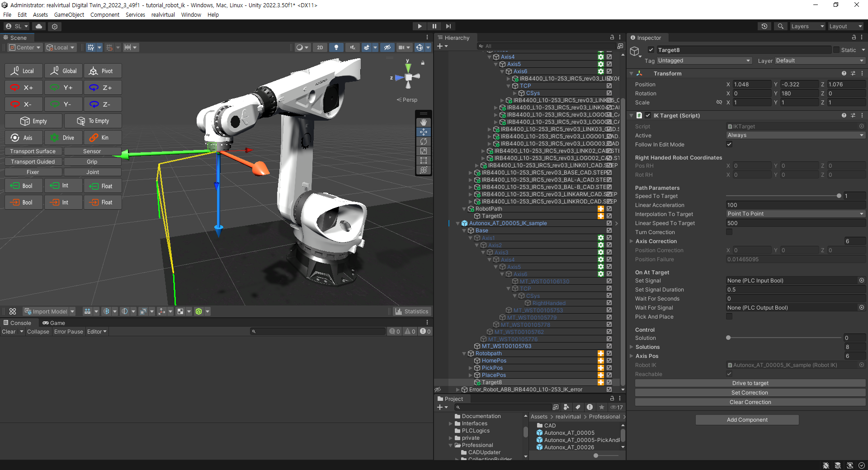Click the Pause button in toolbar

[x=434, y=26]
